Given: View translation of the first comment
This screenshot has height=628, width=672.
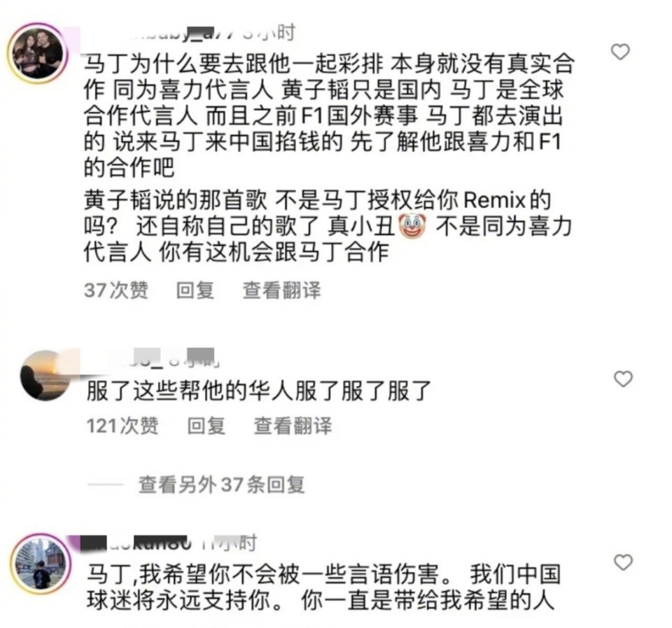Looking at the screenshot, I should point(281,291).
